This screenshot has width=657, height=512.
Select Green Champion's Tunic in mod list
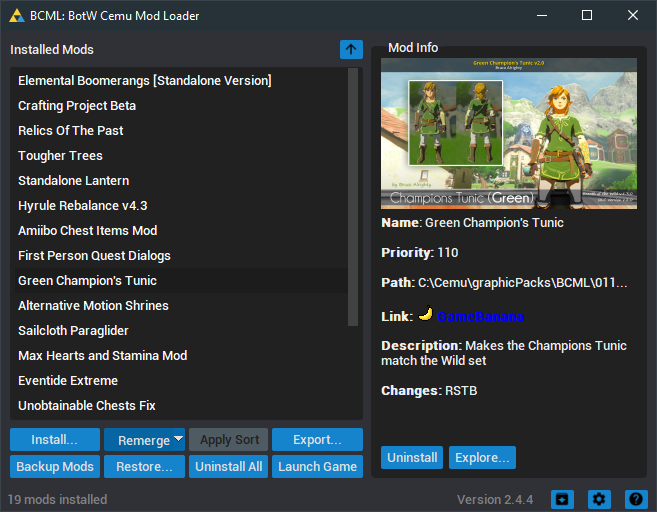181,281
